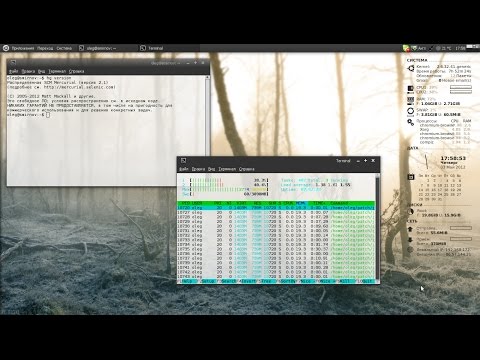This screenshot has height=360, width=480.
Task: Click F9 Kill in the htop function bar
Action: pyautogui.click(x=344, y=281)
